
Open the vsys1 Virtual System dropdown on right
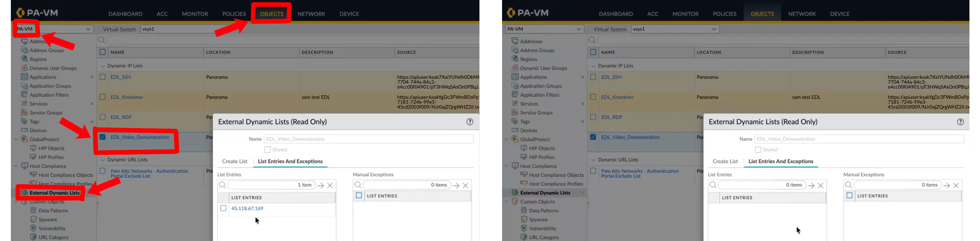point(675,29)
